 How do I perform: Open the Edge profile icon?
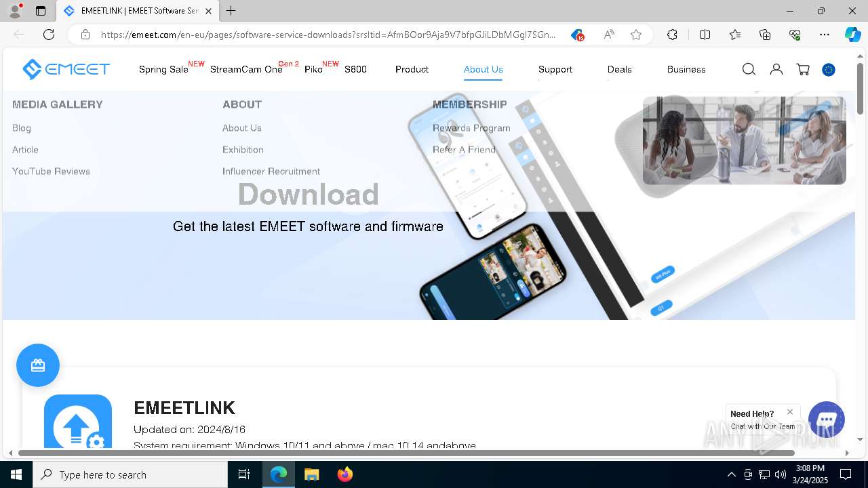click(15, 11)
